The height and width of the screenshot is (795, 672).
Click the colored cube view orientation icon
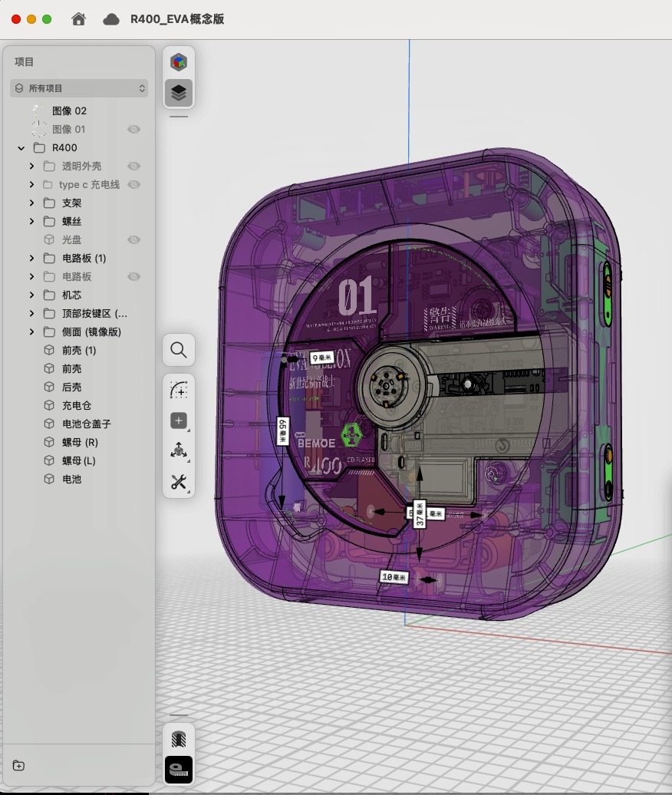pyautogui.click(x=179, y=62)
